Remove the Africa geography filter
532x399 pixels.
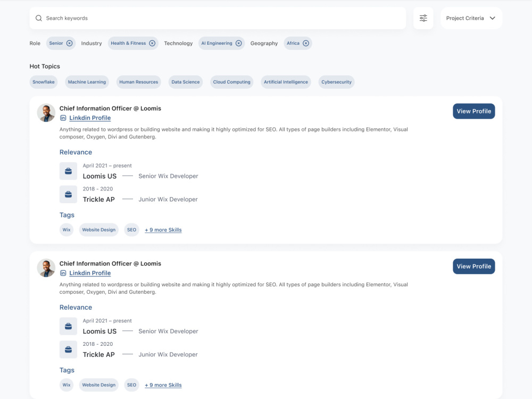coord(306,43)
